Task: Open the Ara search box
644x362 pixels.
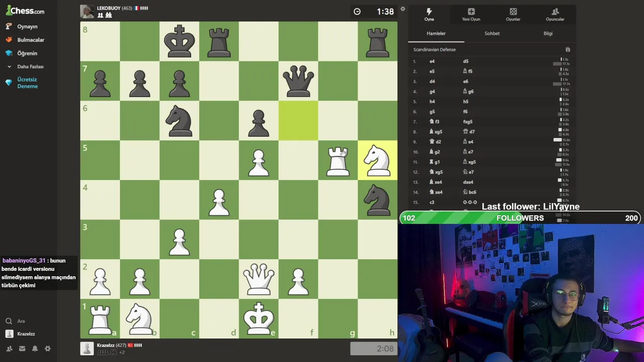Action: coord(21,321)
